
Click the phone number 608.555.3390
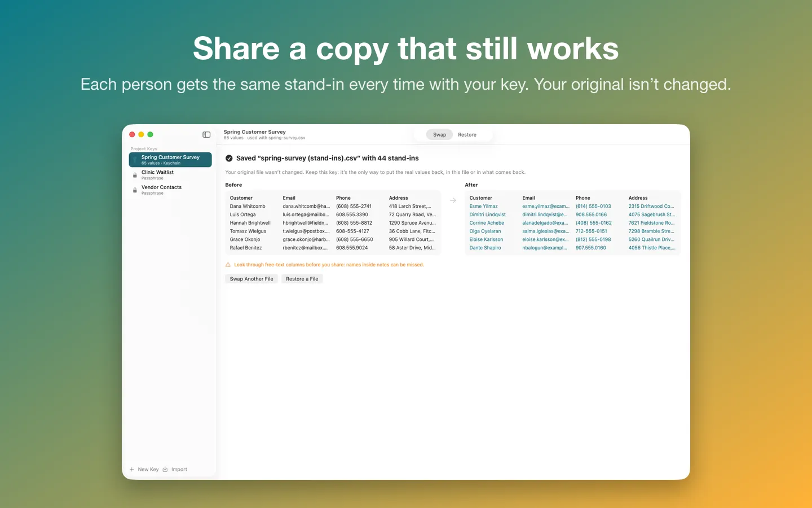(x=352, y=215)
